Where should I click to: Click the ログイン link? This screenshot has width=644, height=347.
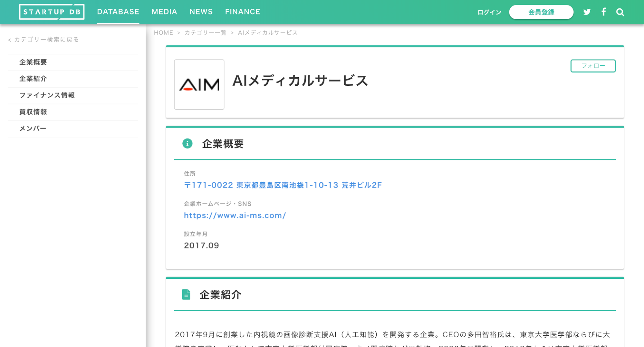(x=489, y=12)
